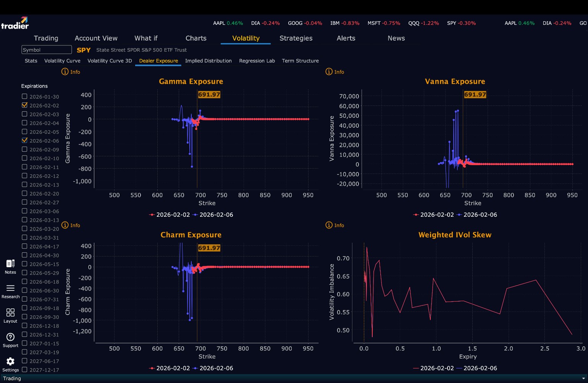The height and width of the screenshot is (383, 588).
Task: Select the Implied Distribution sub-tab
Action: [208, 61]
